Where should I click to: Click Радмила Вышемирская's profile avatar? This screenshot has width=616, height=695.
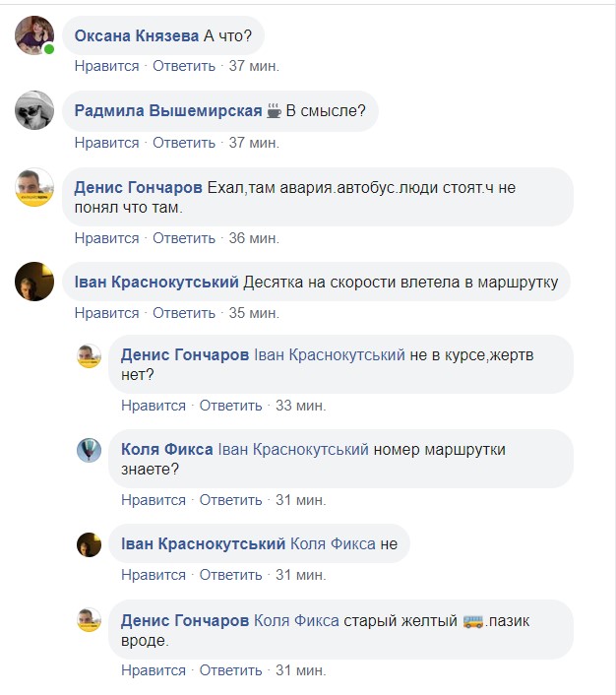coord(34,110)
